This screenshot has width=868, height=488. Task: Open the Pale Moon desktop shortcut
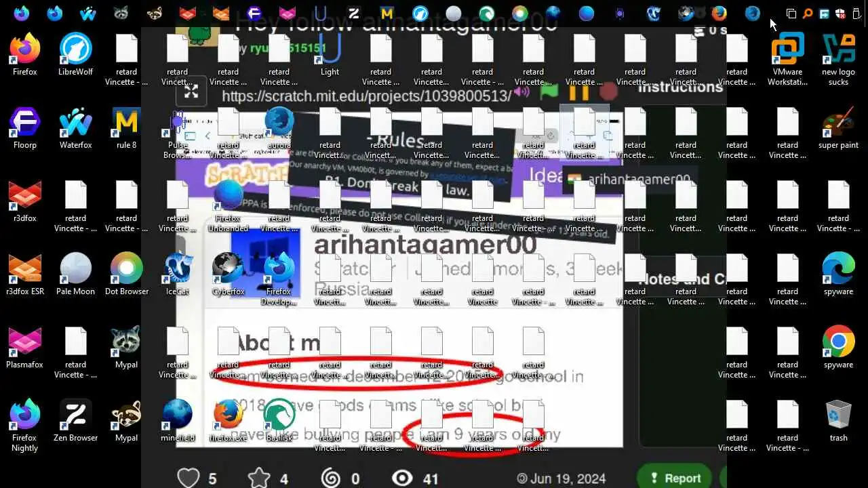[x=75, y=274]
